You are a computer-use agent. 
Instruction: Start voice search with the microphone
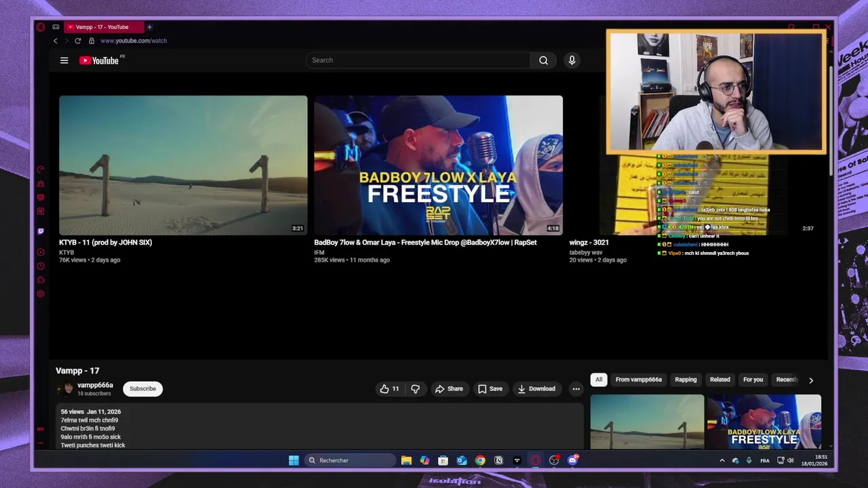[x=572, y=60]
